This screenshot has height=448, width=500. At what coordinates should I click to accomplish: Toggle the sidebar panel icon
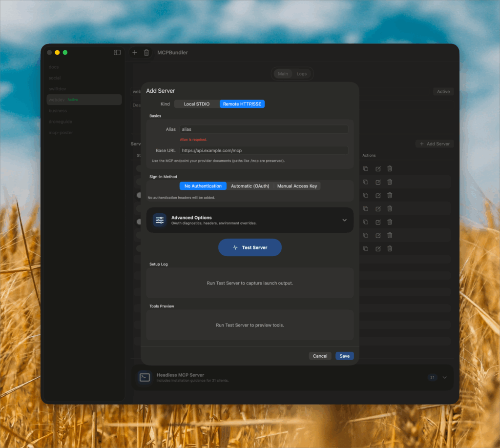(117, 53)
